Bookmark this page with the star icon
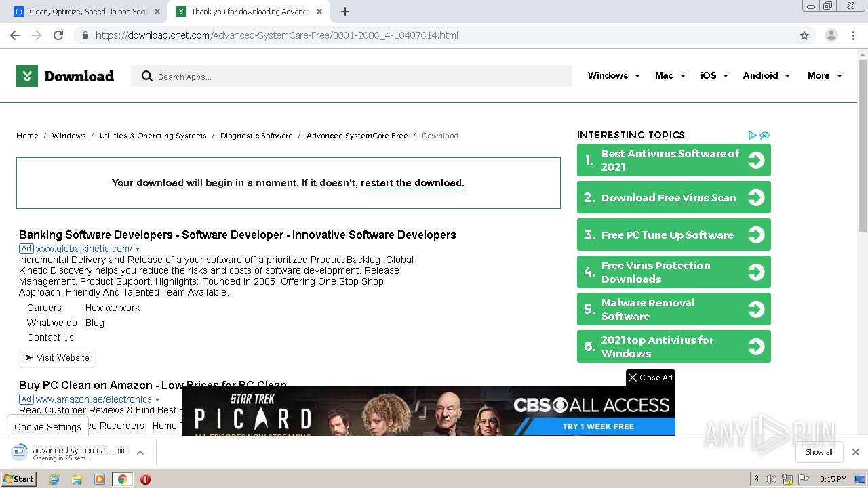 coord(804,35)
